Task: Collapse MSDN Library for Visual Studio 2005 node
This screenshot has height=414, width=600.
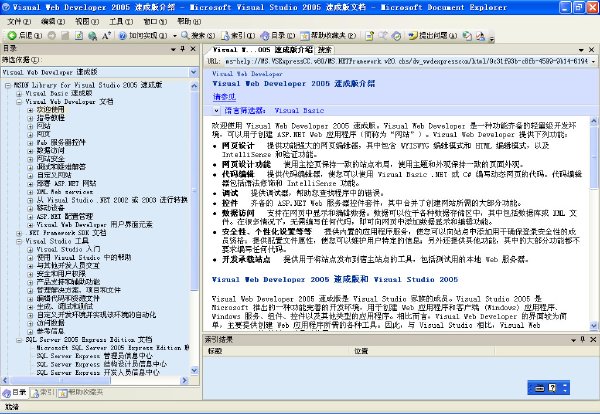Action: coord(8,85)
